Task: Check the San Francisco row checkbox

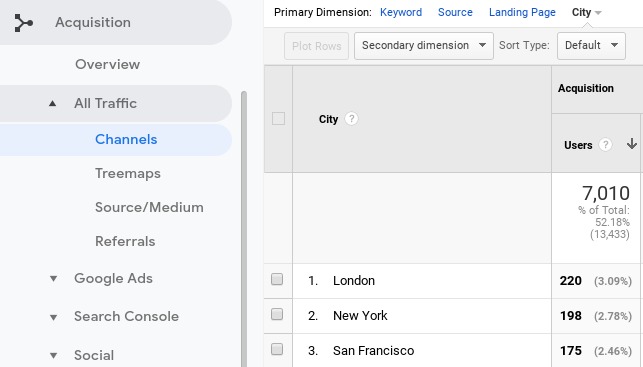Action: pyautogui.click(x=277, y=349)
